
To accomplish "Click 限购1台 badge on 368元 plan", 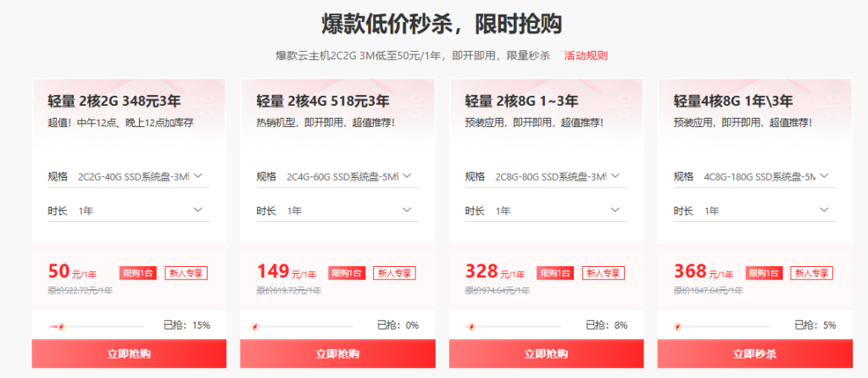I will point(764,273).
